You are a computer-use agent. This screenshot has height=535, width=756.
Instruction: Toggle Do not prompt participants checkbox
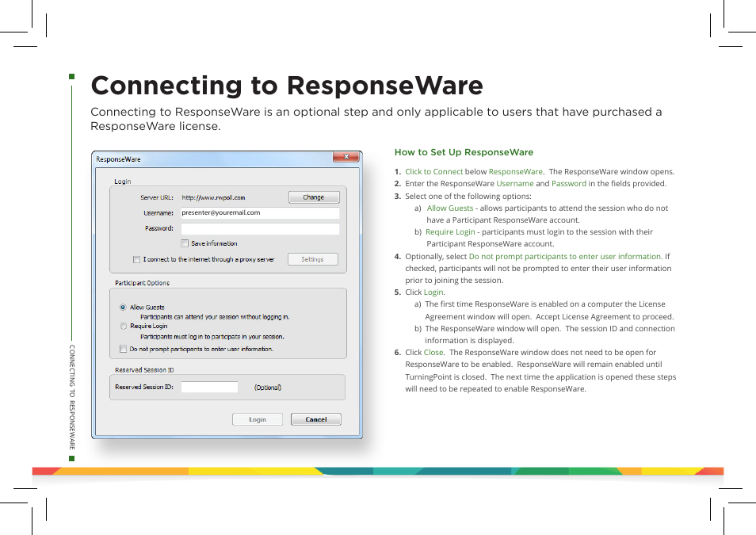pyautogui.click(x=123, y=349)
